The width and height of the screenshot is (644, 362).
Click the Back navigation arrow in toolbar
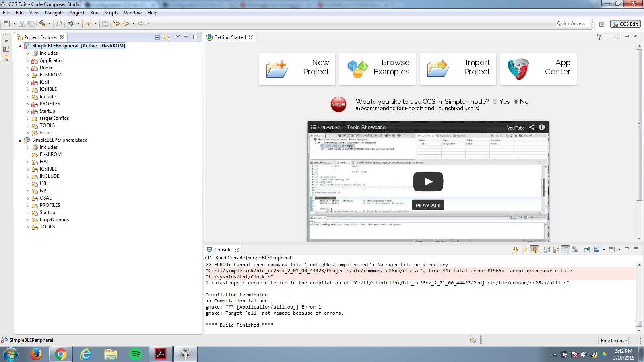tap(126, 23)
